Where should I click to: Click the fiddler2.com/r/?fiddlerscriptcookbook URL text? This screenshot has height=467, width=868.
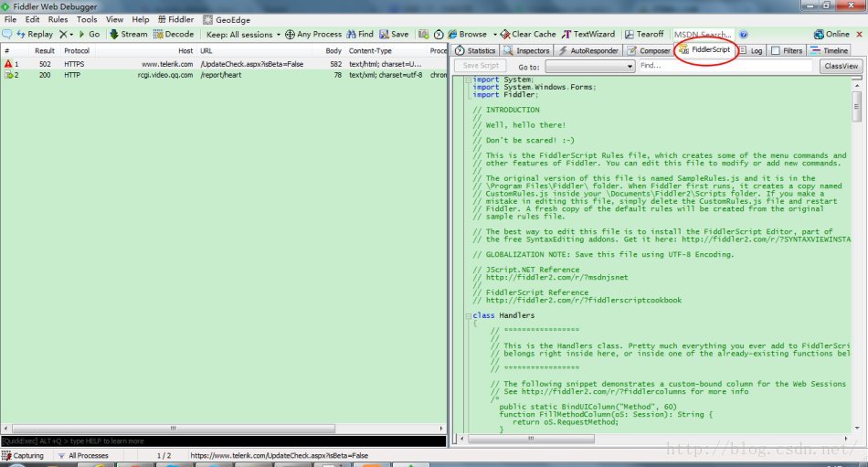(x=584, y=301)
